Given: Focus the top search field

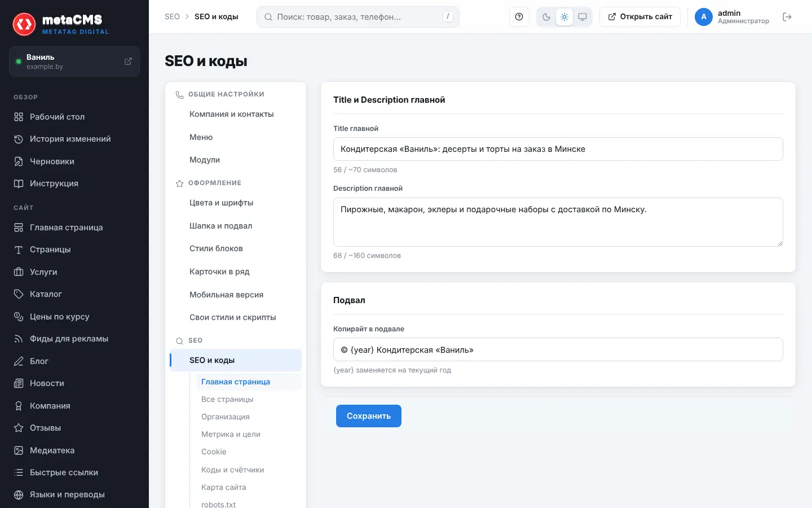Looking at the screenshot, I should point(358,17).
